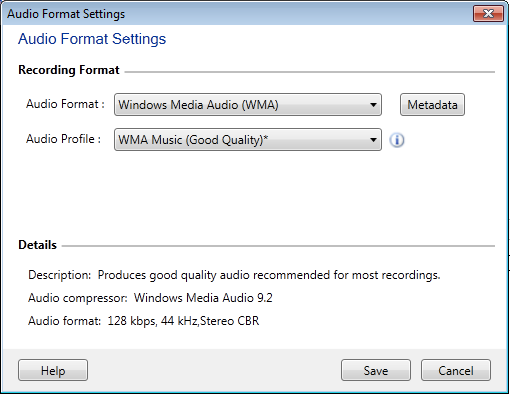Viewport: 512px width, 396px height.
Task: Click the arrow on the Audio Profile dropdown
Action: (x=373, y=140)
